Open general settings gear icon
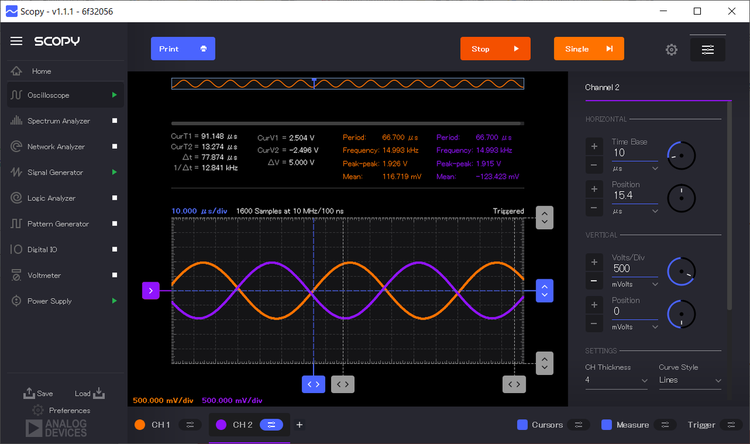Screen dimensions: 750x444 pos(672,49)
